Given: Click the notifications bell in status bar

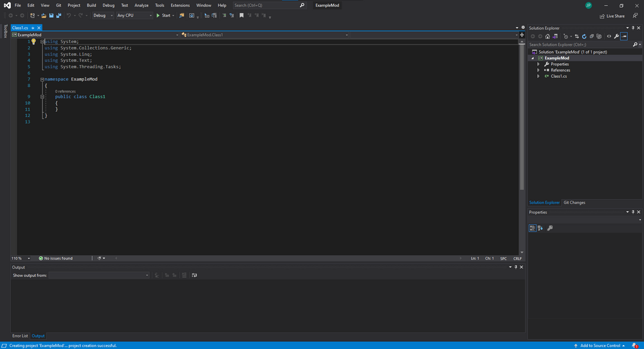Looking at the screenshot, I should [x=635, y=346].
